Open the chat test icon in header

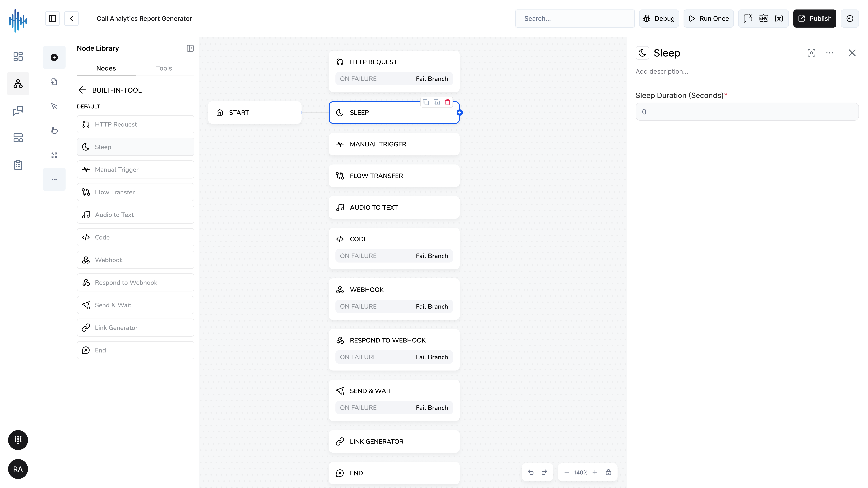[748, 19]
